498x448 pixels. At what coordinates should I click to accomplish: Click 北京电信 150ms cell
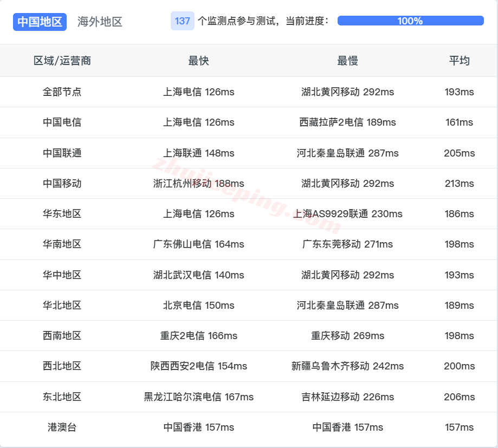pyautogui.click(x=198, y=306)
